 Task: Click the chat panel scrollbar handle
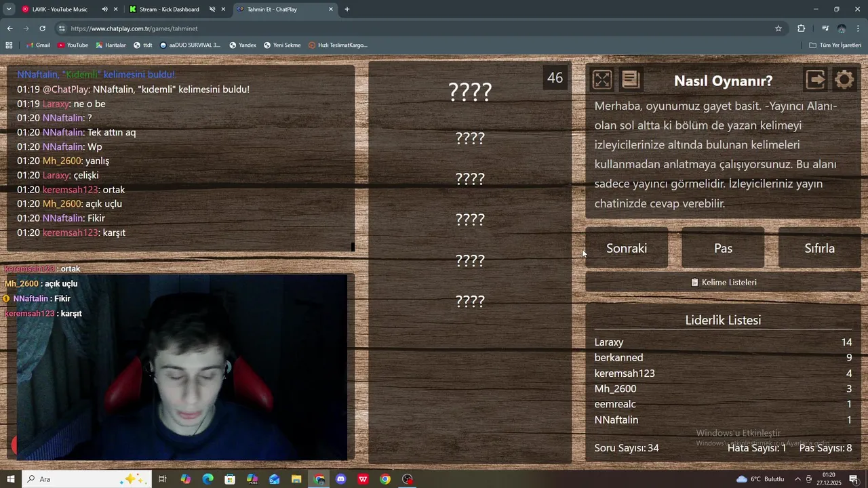coord(353,247)
